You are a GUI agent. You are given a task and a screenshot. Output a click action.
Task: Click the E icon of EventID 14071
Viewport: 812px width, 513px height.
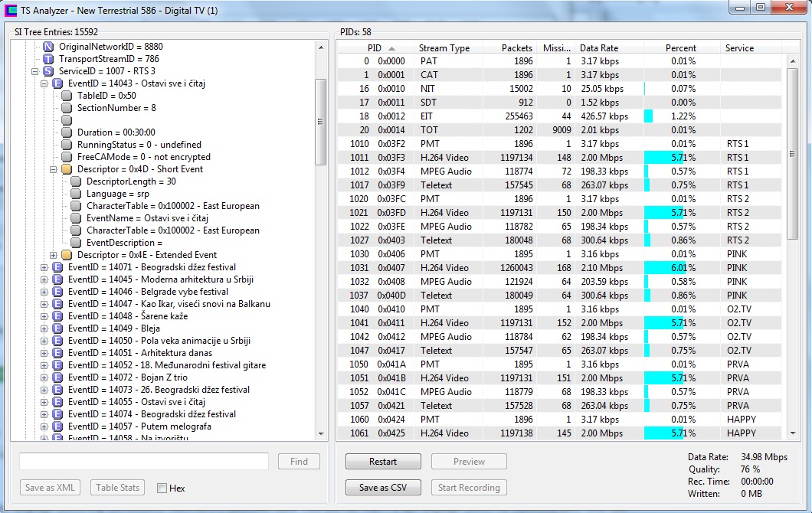point(57,267)
